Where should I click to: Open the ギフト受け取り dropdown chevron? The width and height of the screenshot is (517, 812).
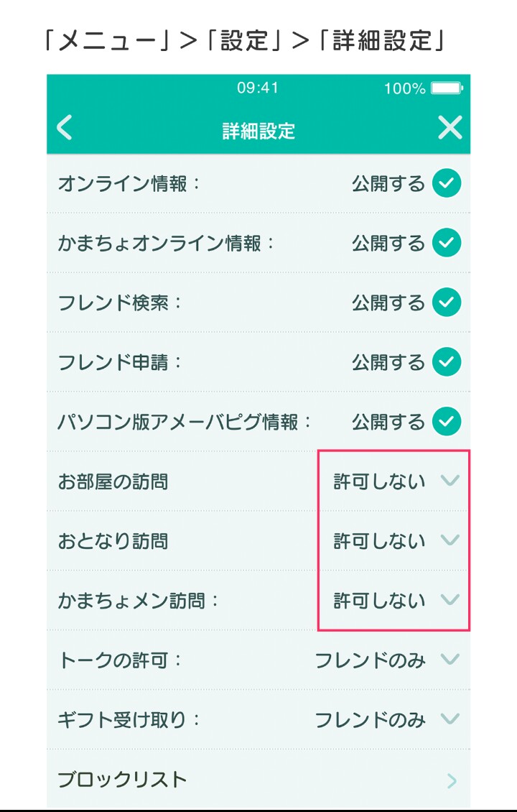pyautogui.click(x=450, y=719)
